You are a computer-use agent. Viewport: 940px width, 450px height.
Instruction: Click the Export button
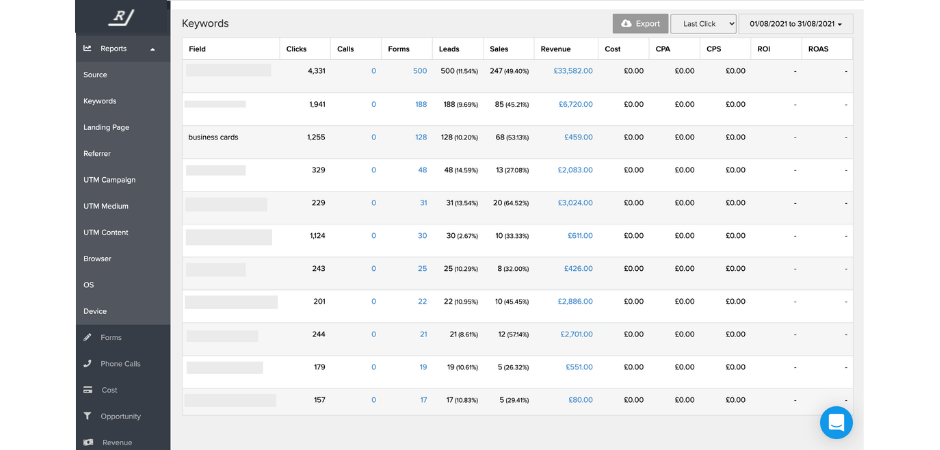point(640,23)
